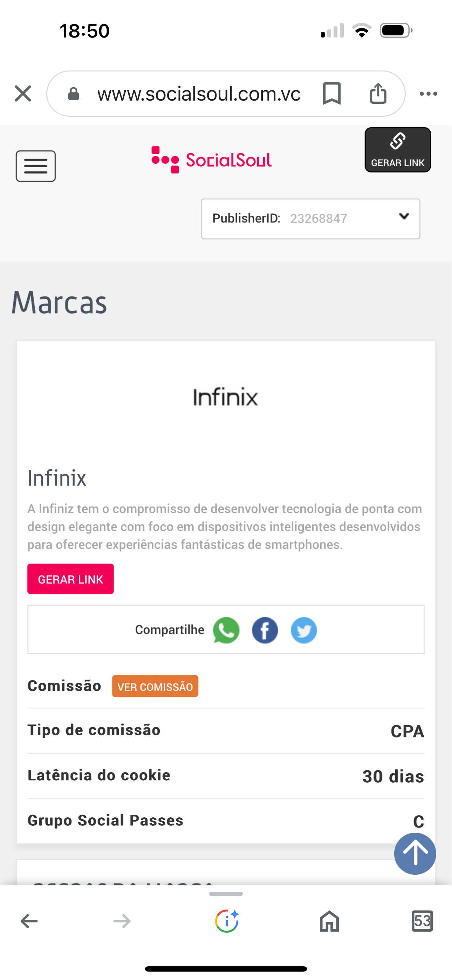Tap the browser home icon

[329, 921]
